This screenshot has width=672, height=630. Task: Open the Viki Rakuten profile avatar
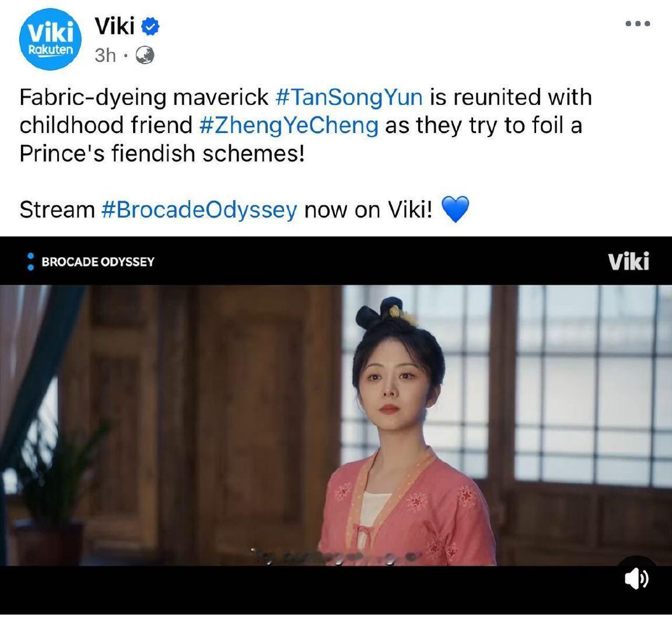[x=51, y=39]
